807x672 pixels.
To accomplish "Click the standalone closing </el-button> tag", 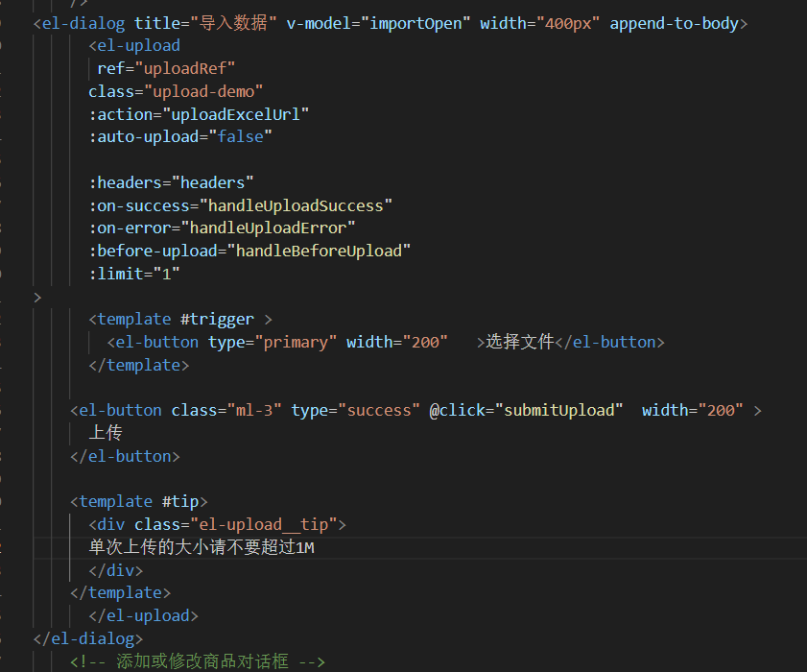I will (x=125, y=457).
